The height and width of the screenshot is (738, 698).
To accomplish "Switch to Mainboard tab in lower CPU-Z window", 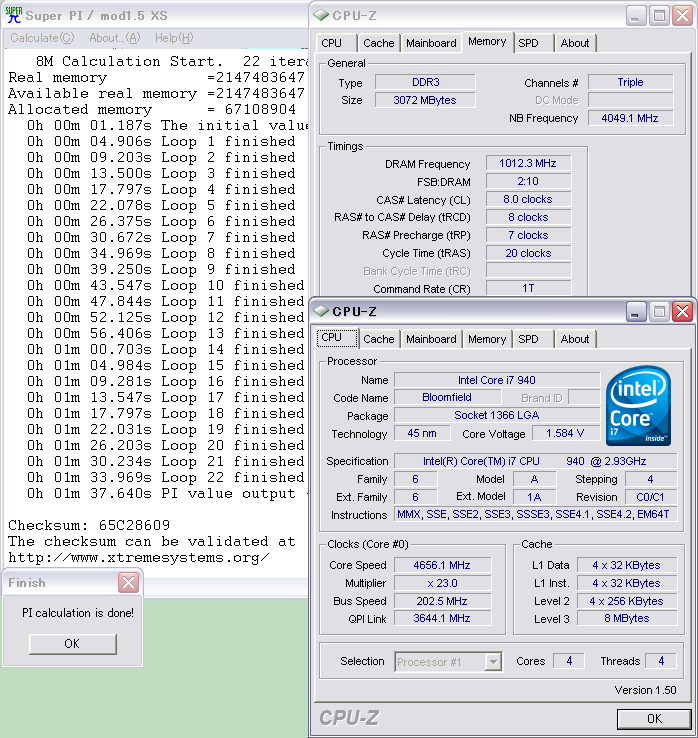I will click(431, 339).
